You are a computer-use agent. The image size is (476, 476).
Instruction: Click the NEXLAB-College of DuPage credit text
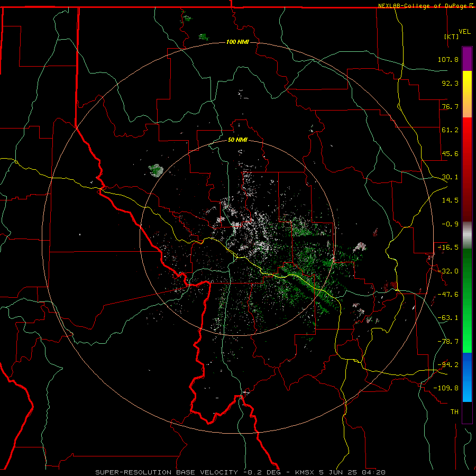(423, 6)
